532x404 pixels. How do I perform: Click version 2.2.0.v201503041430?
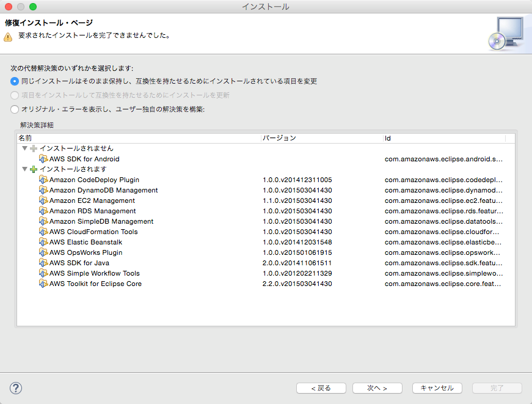[297, 284]
